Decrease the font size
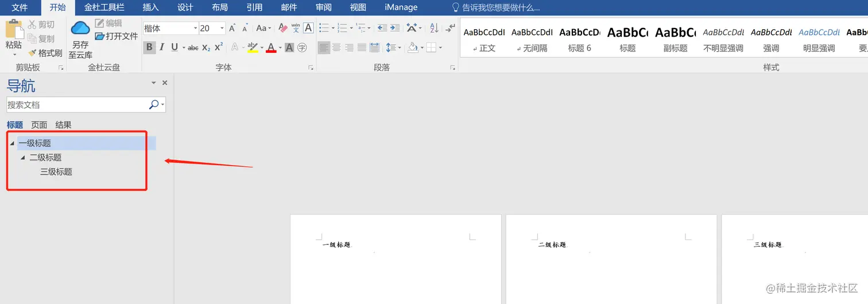868x304 pixels. [x=245, y=28]
